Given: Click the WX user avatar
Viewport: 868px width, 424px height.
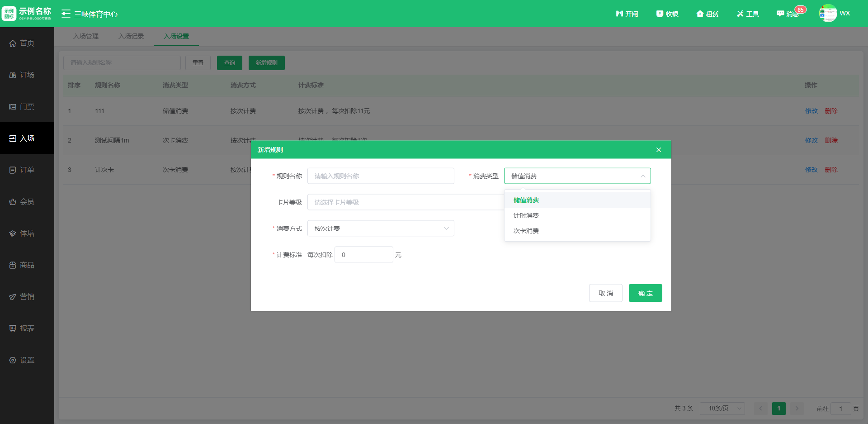Looking at the screenshot, I should click(828, 14).
